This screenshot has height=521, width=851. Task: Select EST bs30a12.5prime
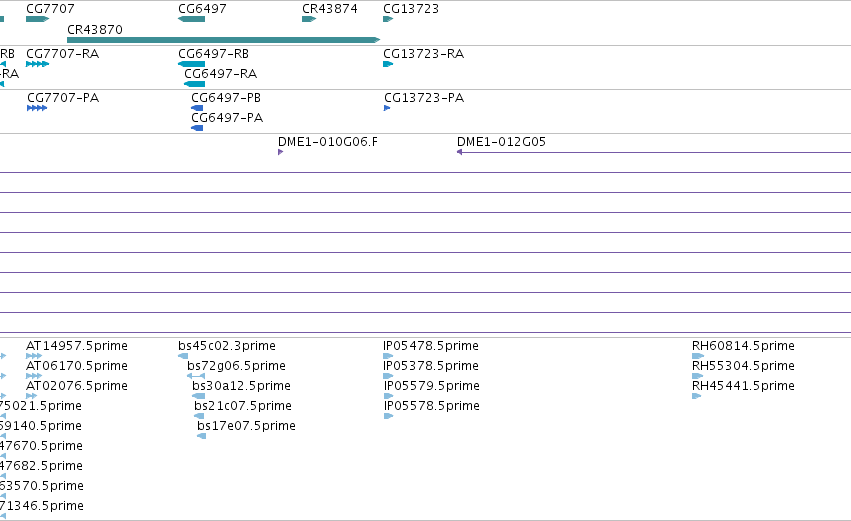click(241, 386)
